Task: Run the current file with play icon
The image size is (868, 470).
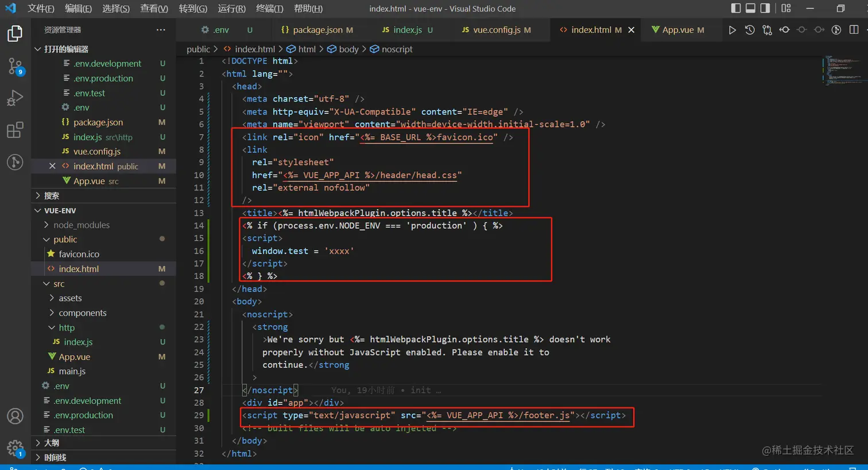Action: [732, 30]
